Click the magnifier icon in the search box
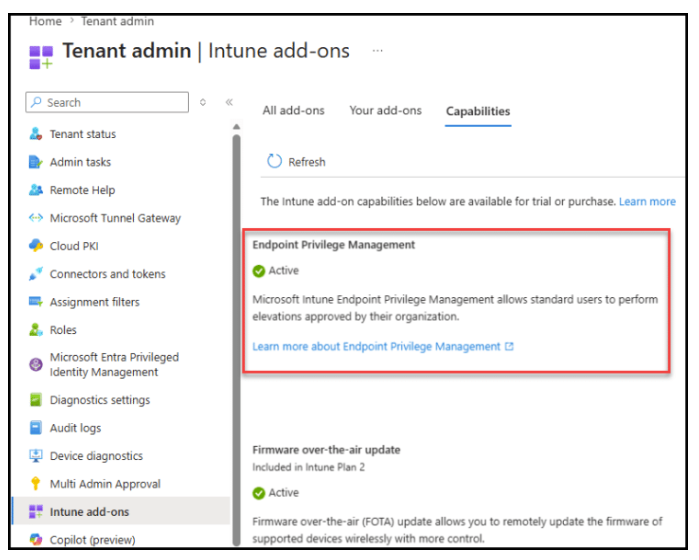This screenshot has height=560, width=699. pos(37,102)
